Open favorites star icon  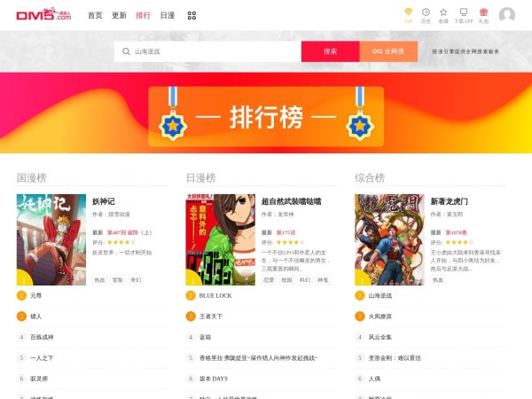coord(443,14)
